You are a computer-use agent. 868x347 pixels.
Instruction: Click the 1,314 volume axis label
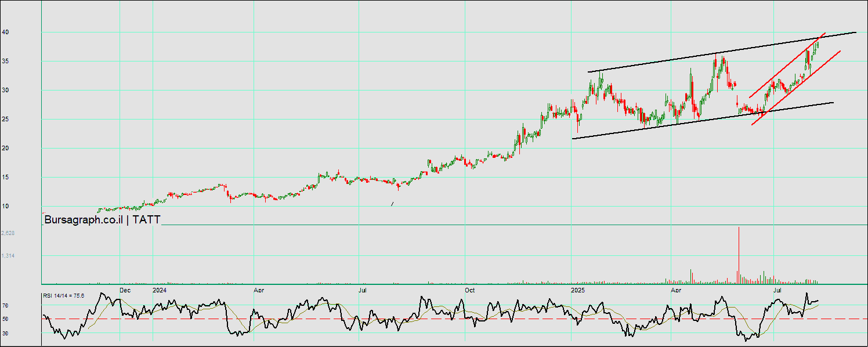8,255
